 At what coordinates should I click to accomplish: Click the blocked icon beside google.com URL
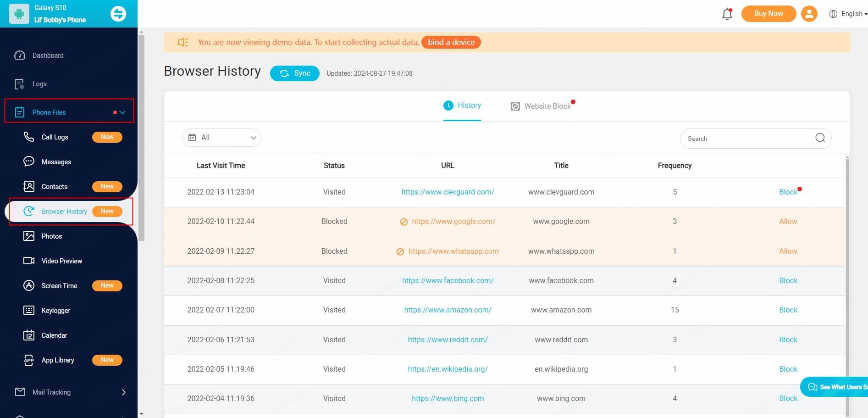[x=404, y=222]
